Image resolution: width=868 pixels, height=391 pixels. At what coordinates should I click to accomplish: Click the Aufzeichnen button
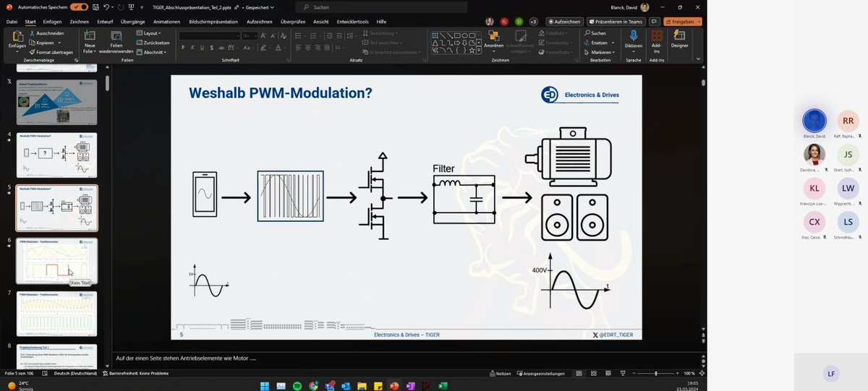pos(564,22)
